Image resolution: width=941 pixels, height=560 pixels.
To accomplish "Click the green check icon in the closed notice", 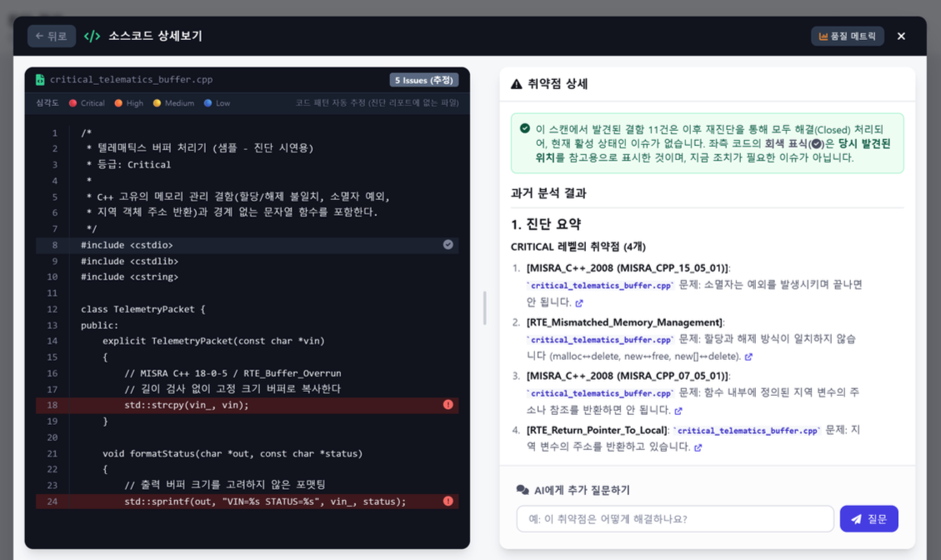I will point(524,128).
